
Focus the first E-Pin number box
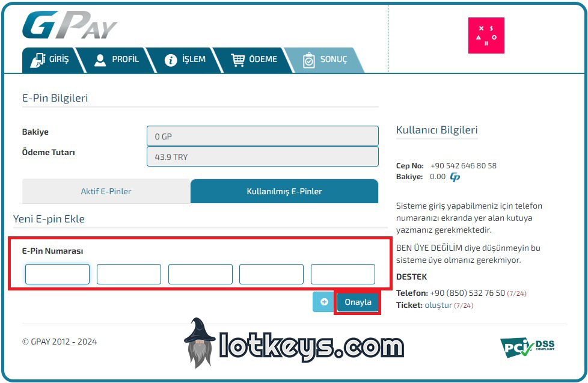pos(57,274)
